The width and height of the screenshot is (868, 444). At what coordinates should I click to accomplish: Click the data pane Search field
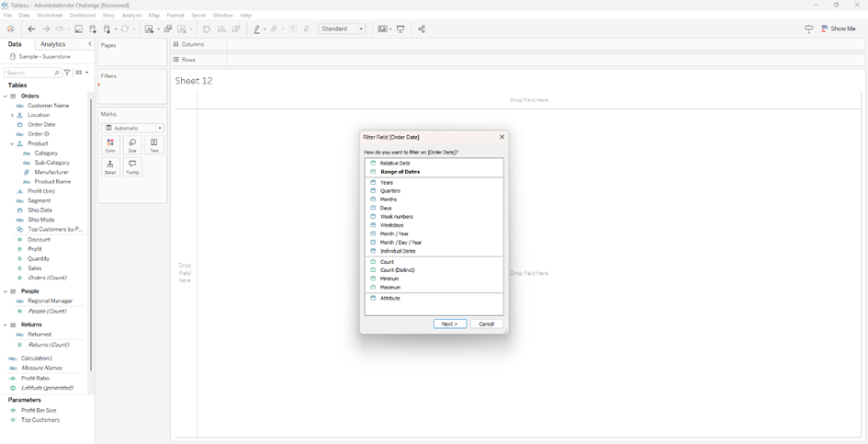pyautogui.click(x=29, y=73)
